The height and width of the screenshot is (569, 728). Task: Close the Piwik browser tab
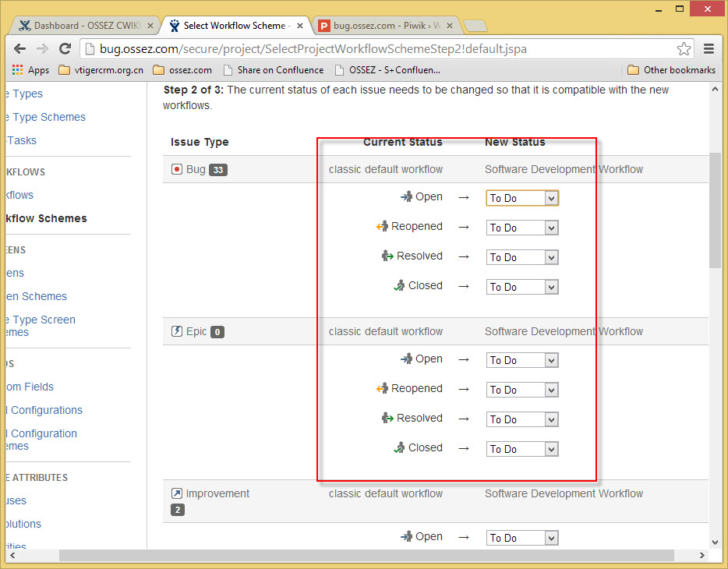[450, 26]
